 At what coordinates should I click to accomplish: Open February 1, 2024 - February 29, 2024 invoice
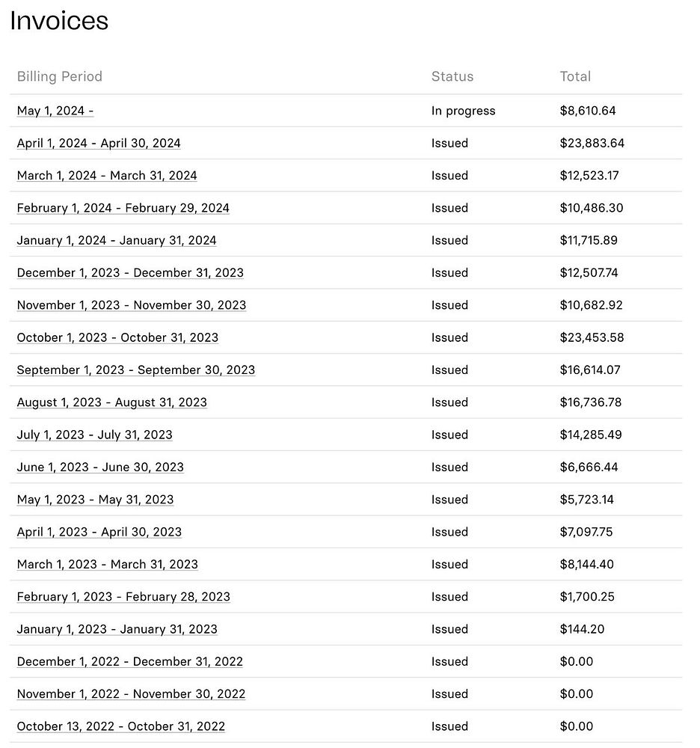coord(123,208)
